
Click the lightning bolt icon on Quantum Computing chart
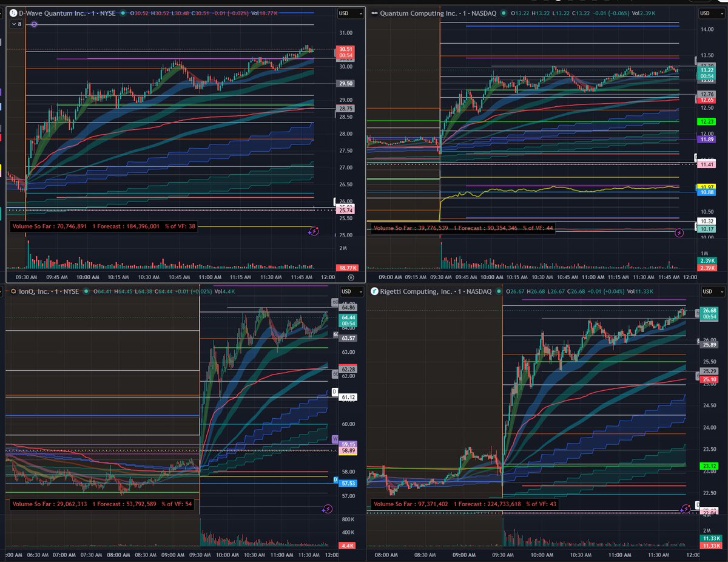point(679,232)
